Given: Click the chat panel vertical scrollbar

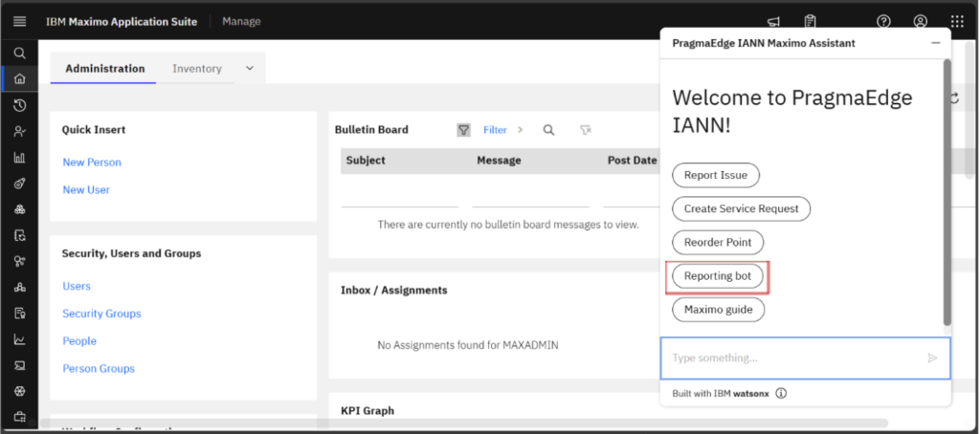Looking at the screenshot, I should pos(947,192).
